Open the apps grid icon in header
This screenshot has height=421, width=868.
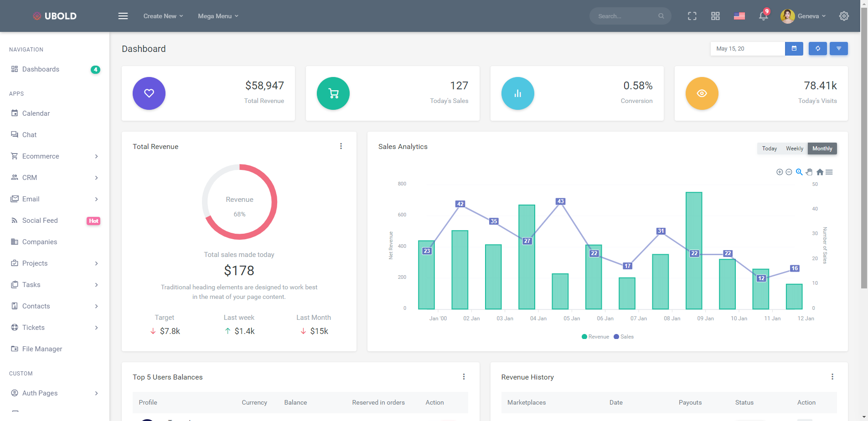pyautogui.click(x=715, y=16)
